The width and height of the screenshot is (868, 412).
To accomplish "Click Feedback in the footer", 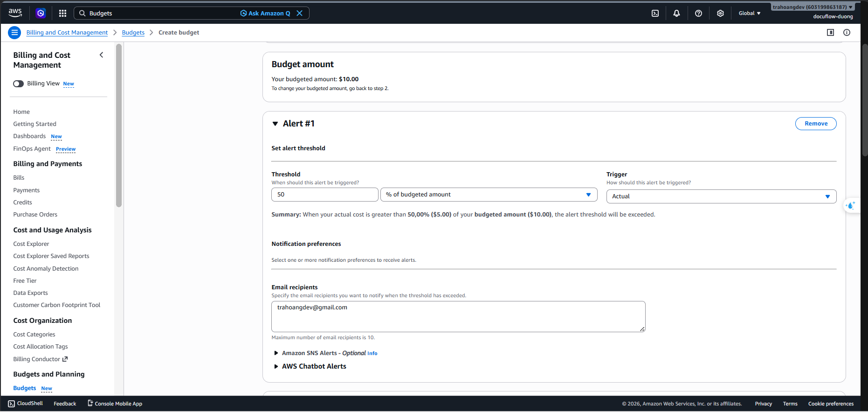I will [65, 404].
